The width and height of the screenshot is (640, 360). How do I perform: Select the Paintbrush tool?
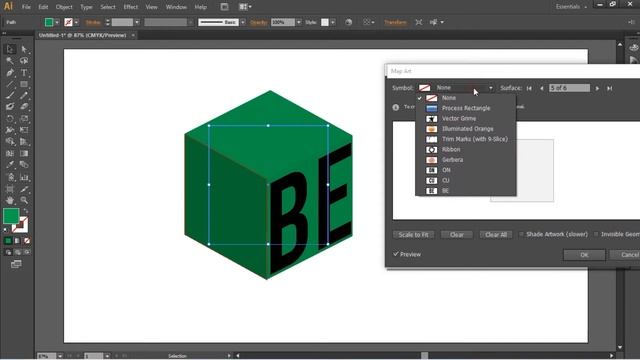coord(10,96)
